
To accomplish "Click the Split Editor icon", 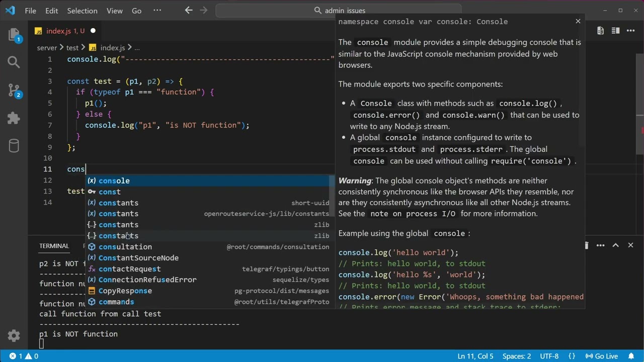I will (615, 31).
